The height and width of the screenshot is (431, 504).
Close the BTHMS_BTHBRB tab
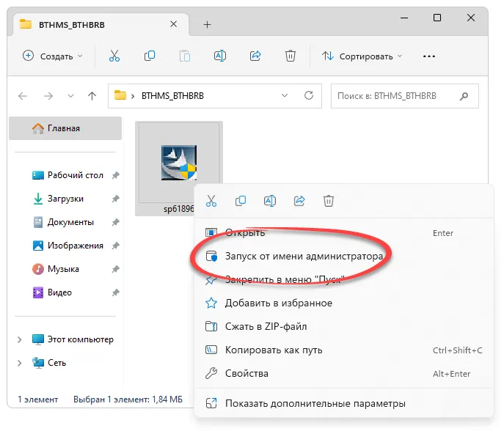pyautogui.click(x=174, y=24)
